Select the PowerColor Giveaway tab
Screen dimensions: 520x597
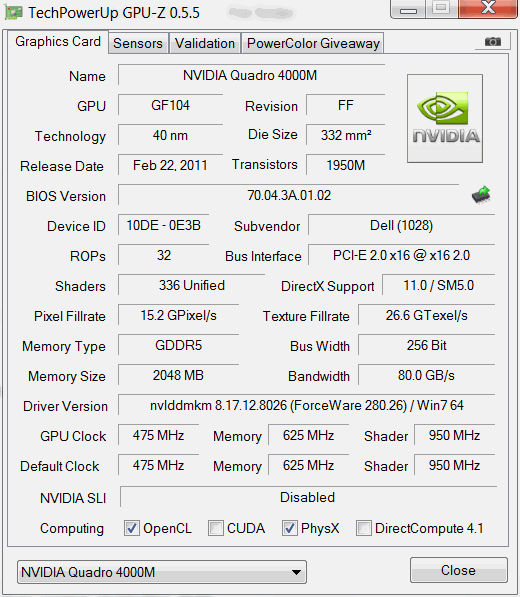point(313,43)
